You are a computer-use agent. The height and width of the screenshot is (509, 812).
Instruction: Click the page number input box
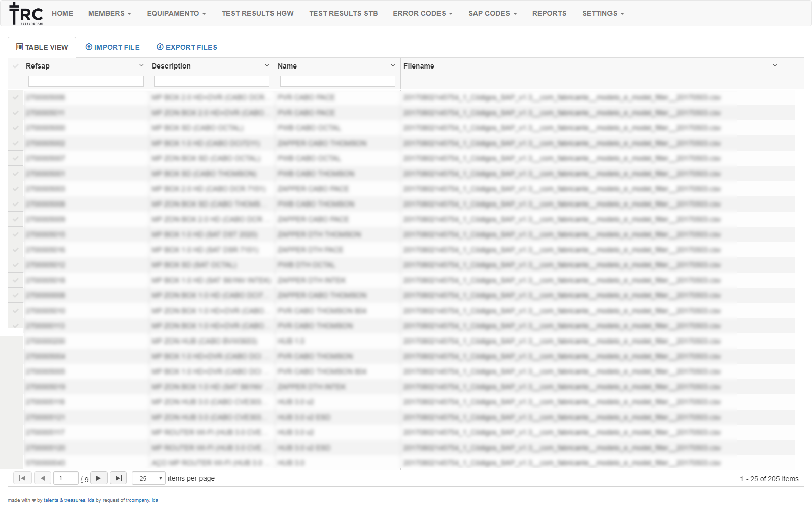[x=66, y=478]
